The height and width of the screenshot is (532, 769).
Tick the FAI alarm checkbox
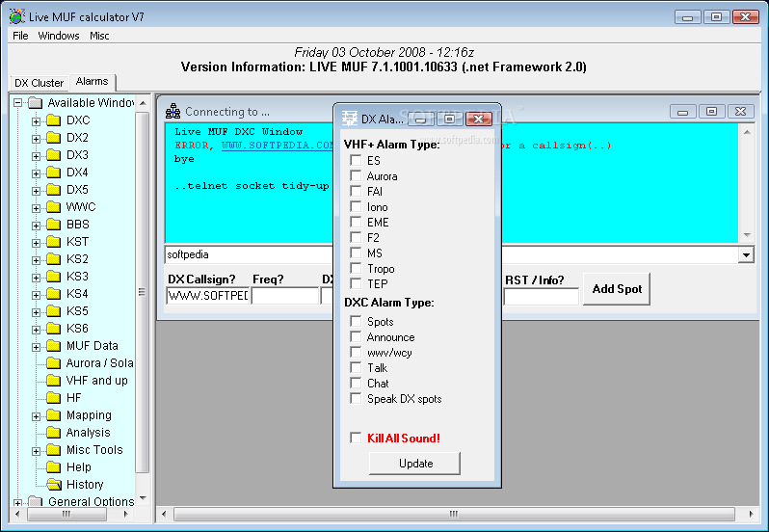point(356,191)
